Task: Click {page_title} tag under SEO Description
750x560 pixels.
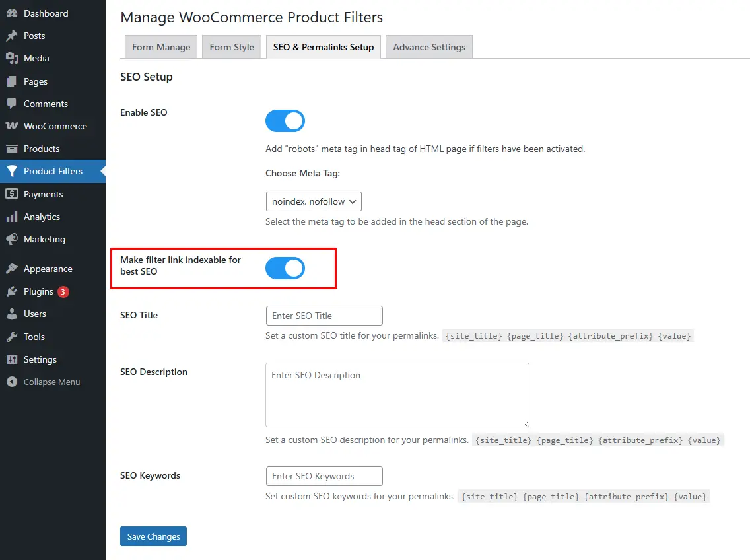Action: tap(565, 440)
